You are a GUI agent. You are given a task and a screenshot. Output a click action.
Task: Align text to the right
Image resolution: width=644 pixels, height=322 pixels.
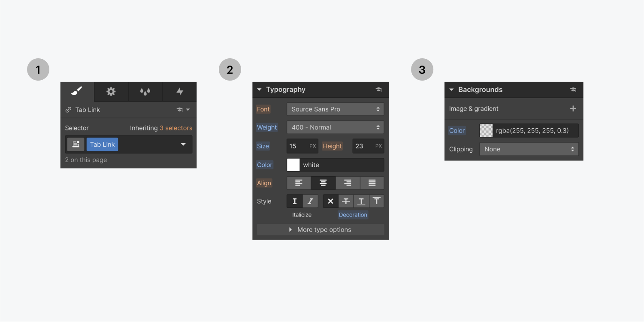pyautogui.click(x=347, y=183)
